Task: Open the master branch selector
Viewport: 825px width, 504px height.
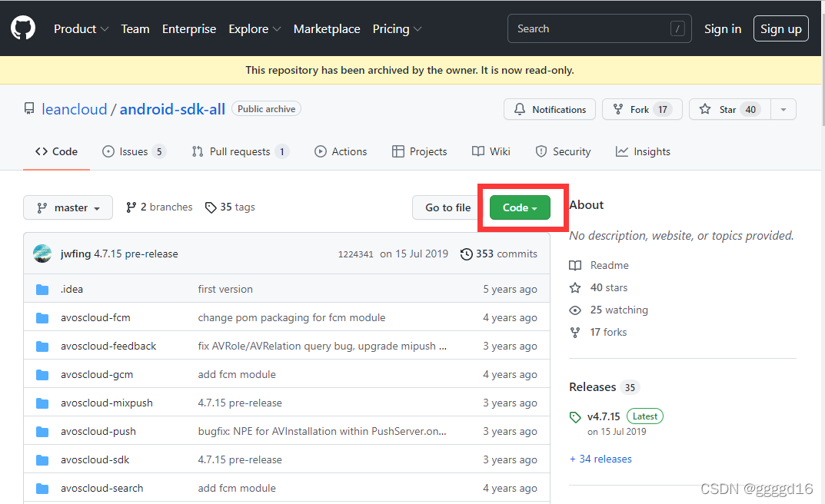Action: click(x=68, y=207)
